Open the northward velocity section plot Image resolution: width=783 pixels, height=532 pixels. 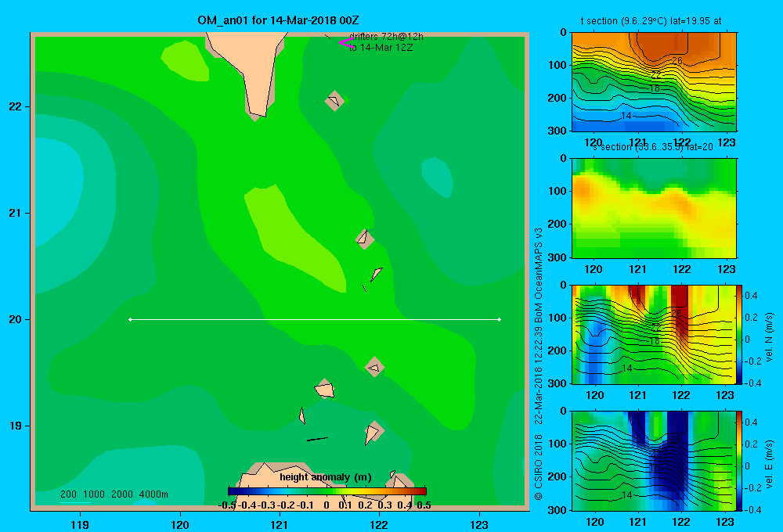pyautogui.click(x=654, y=334)
